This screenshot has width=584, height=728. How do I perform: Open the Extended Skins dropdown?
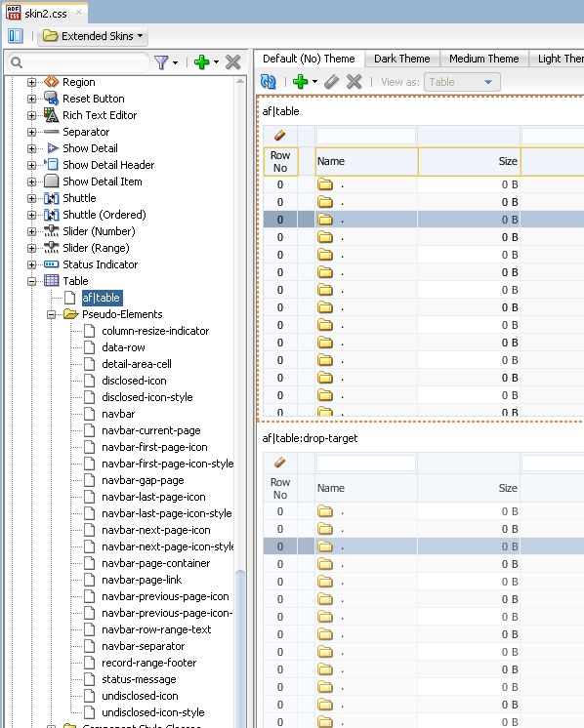coord(93,36)
